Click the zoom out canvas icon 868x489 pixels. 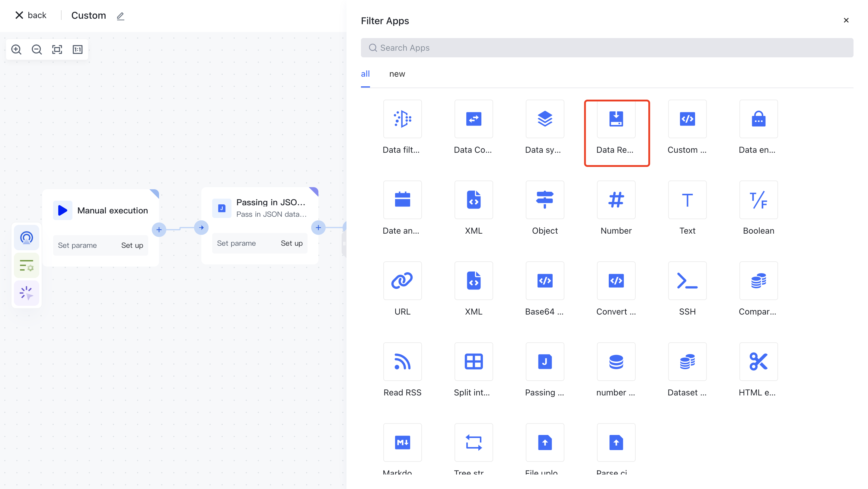pyautogui.click(x=37, y=50)
